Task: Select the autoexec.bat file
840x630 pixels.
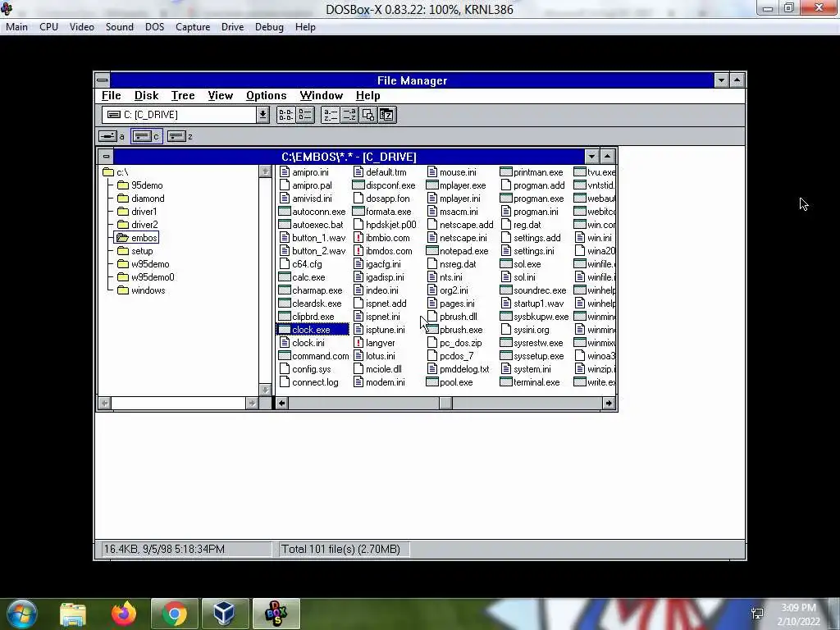Action: tap(311, 225)
